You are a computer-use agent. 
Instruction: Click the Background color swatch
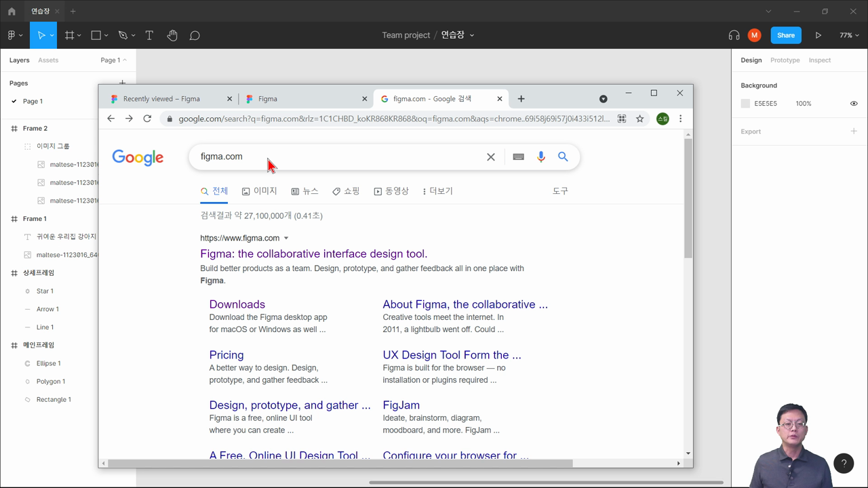point(745,104)
